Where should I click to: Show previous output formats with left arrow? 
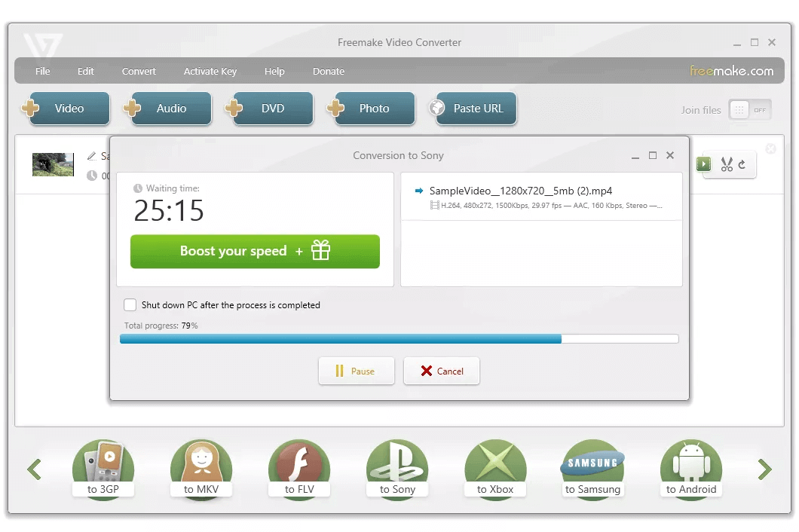coord(34,469)
